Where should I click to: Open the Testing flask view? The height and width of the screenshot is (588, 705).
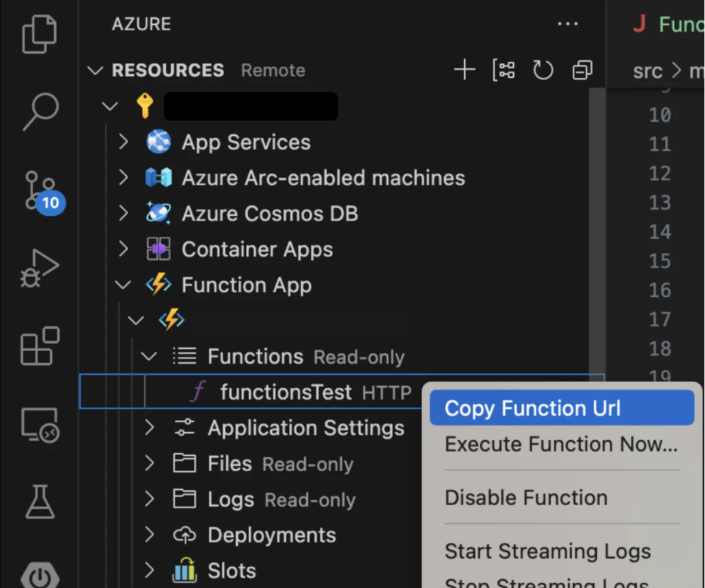[x=40, y=502]
